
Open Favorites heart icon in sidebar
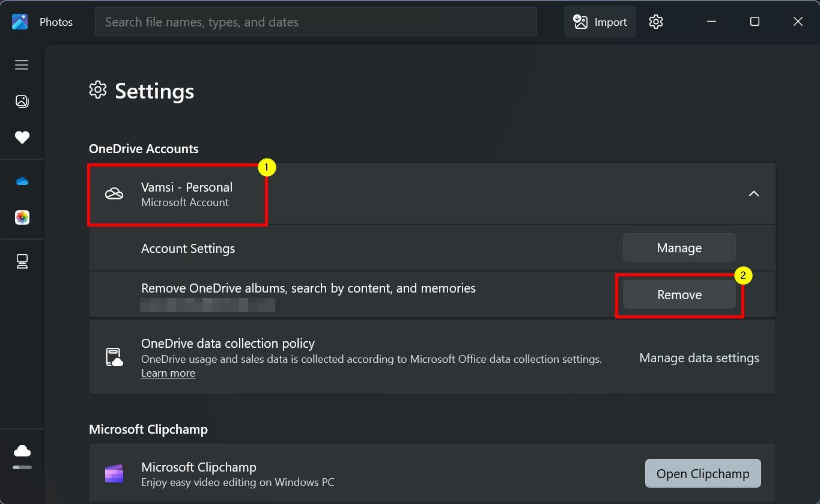pos(22,138)
